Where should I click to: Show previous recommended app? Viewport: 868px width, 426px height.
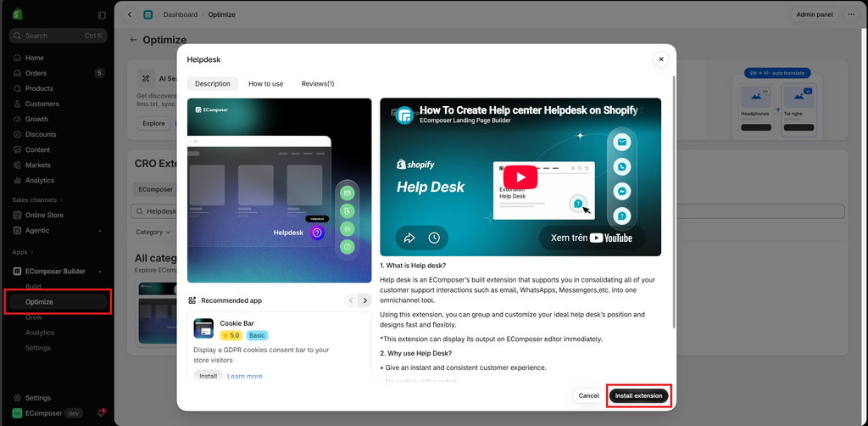point(350,300)
